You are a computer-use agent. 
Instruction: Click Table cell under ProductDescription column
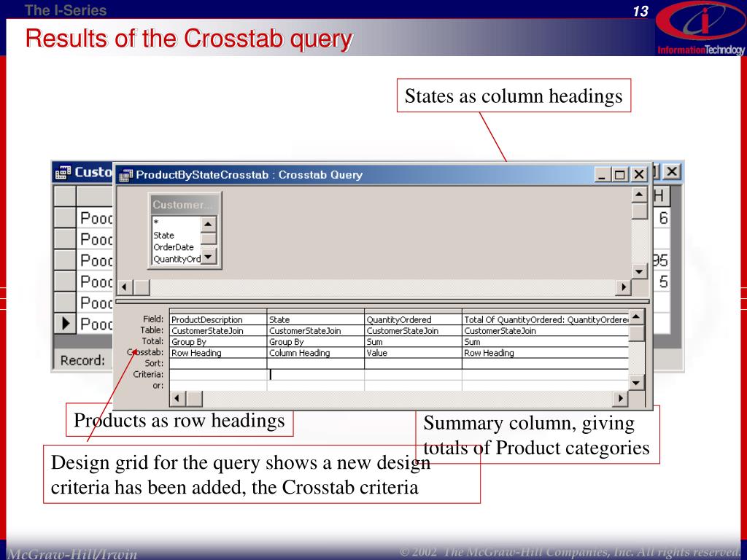(x=218, y=331)
